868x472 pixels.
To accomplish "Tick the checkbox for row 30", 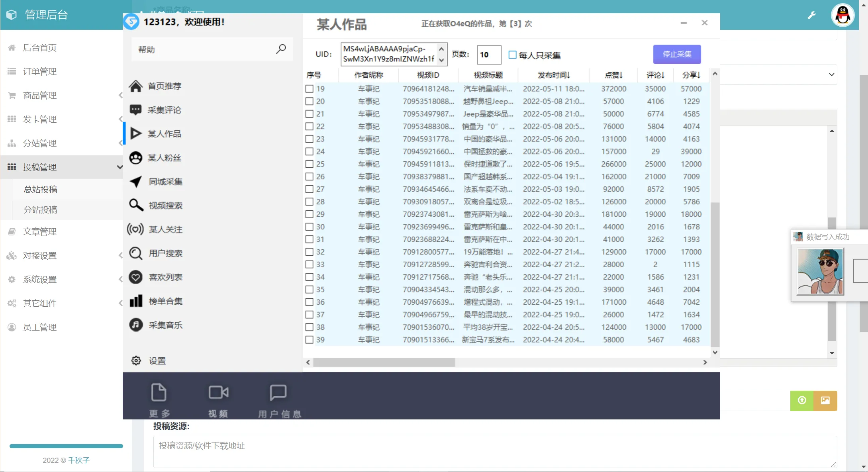I will pos(310,227).
